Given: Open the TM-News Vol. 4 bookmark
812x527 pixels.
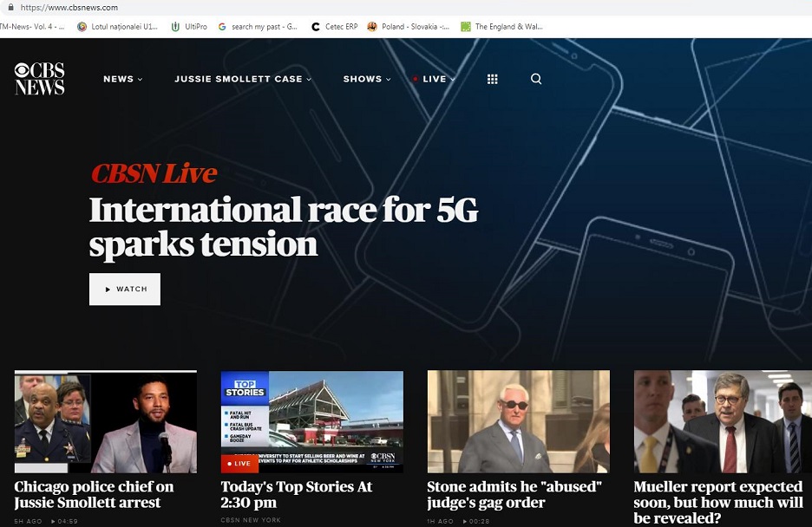Looking at the screenshot, I should [x=32, y=26].
